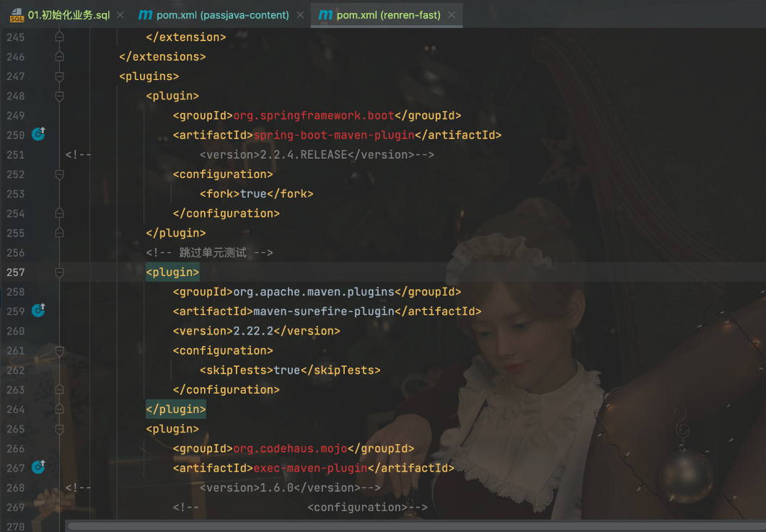This screenshot has width=766, height=532.
Task: Click the SQL file icon on first tab
Action: 17,15
